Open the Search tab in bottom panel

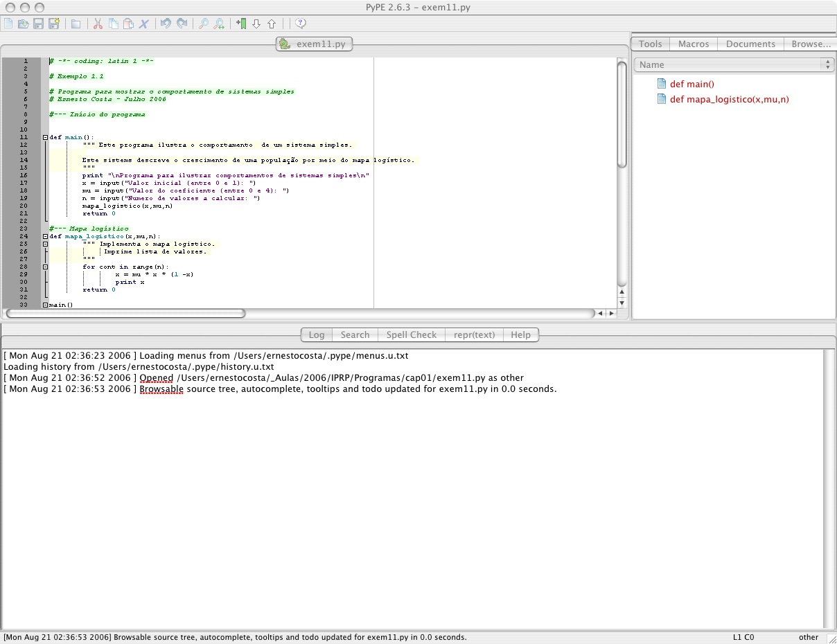(355, 334)
